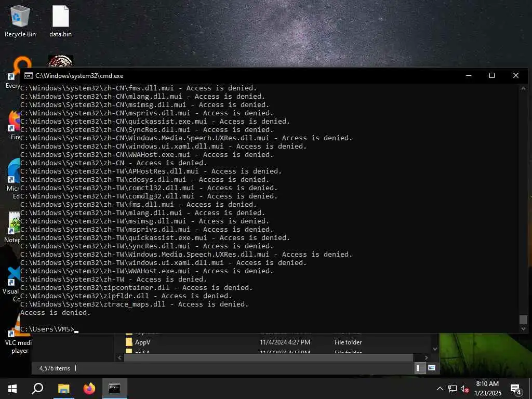
Task: Click the zh-CN\quickassist.exe.mui output line
Action: [155, 122]
